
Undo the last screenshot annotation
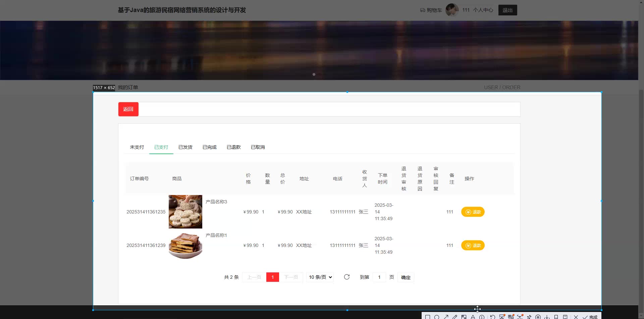click(492, 317)
